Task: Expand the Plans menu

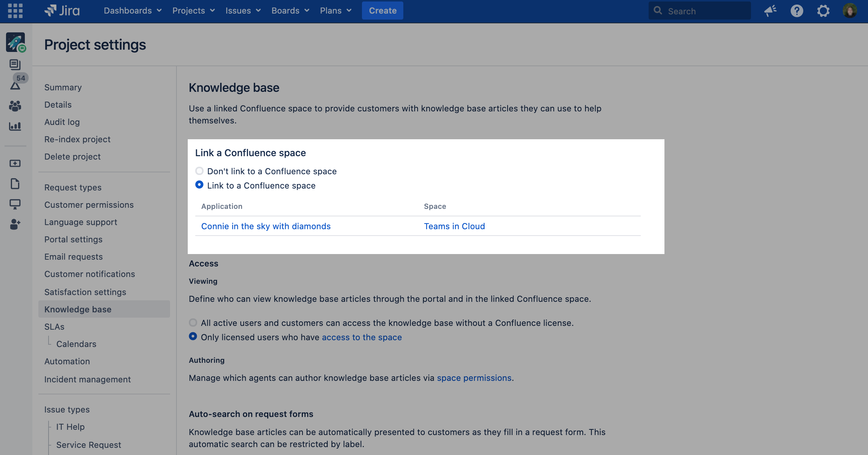Action: [x=335, y=11]
